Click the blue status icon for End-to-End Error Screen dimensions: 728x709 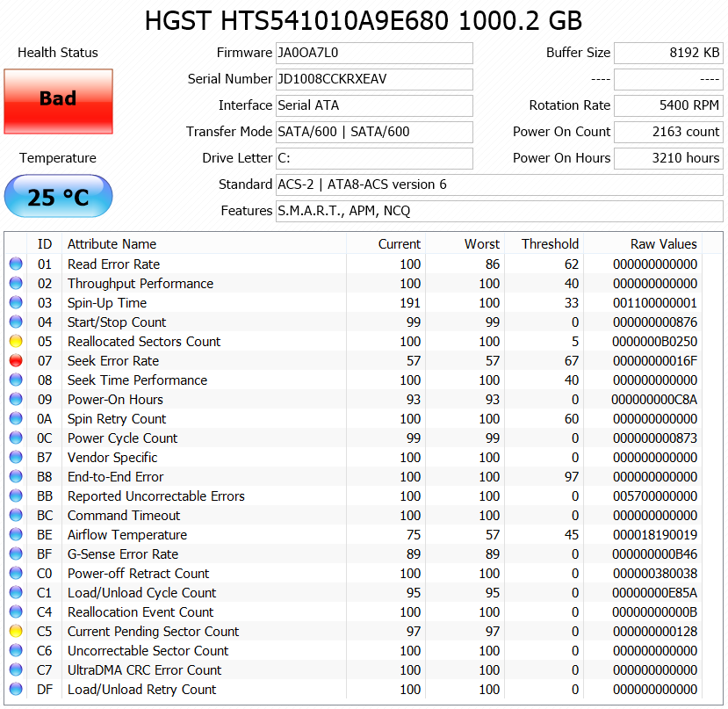click(x=16, y=477)
